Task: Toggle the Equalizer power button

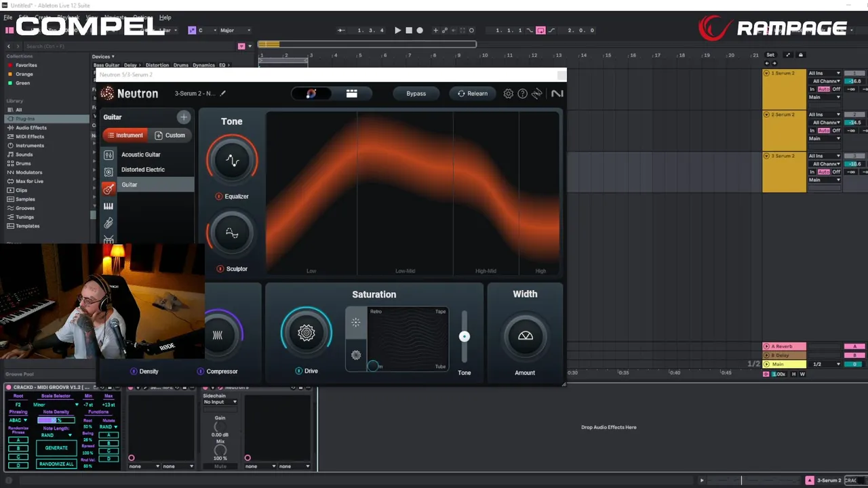Action: (x=219, y=197)
